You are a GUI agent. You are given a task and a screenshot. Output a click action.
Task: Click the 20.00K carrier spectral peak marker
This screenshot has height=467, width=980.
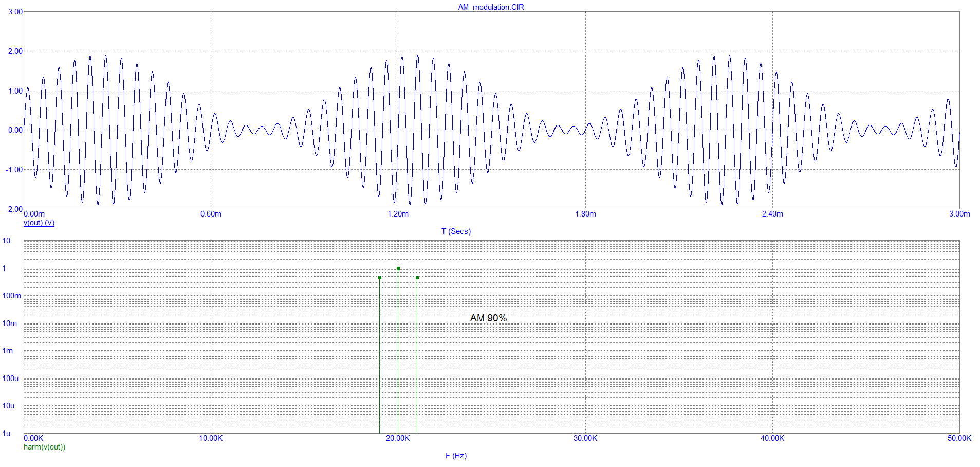click(398, 268)
